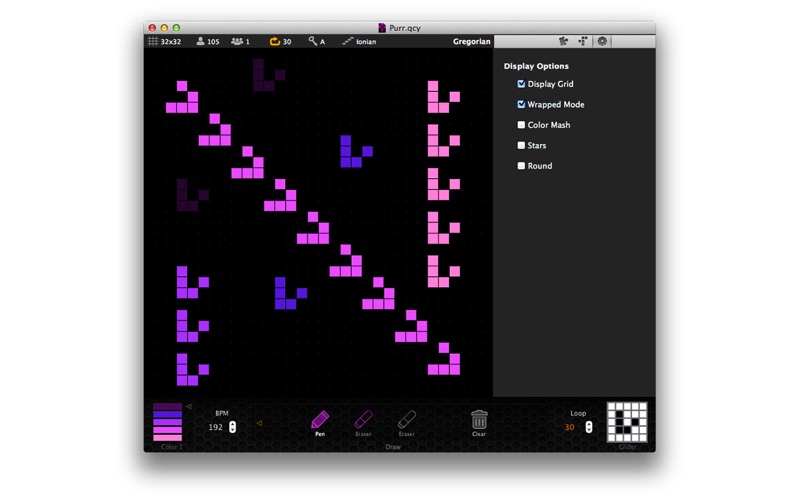Click the BPM value 192

tap(215, 427)
